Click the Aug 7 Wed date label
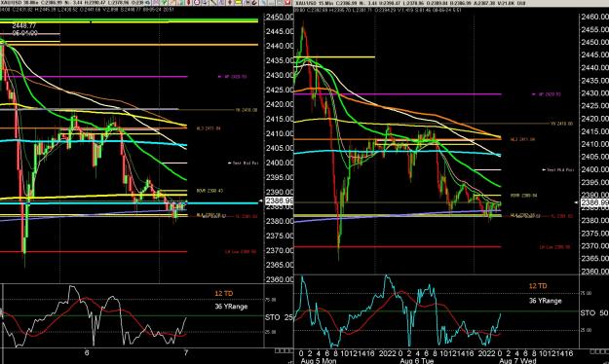The height and width of the screenshot is (364, 609). pyautogui.click(x=517, y=361)
